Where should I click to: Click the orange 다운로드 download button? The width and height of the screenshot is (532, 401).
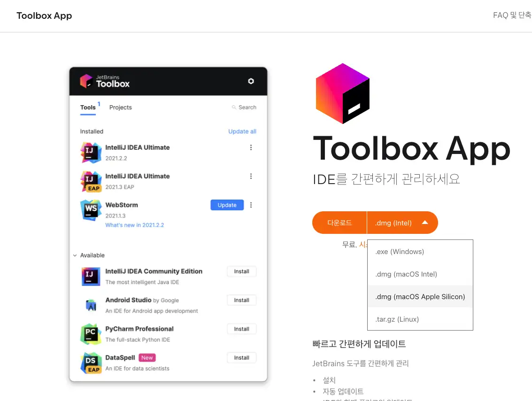[339, 223]
